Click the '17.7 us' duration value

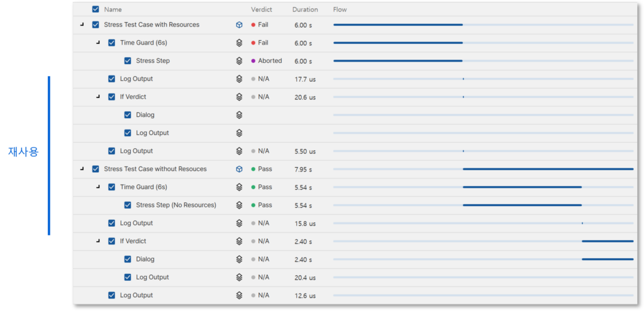305,79
